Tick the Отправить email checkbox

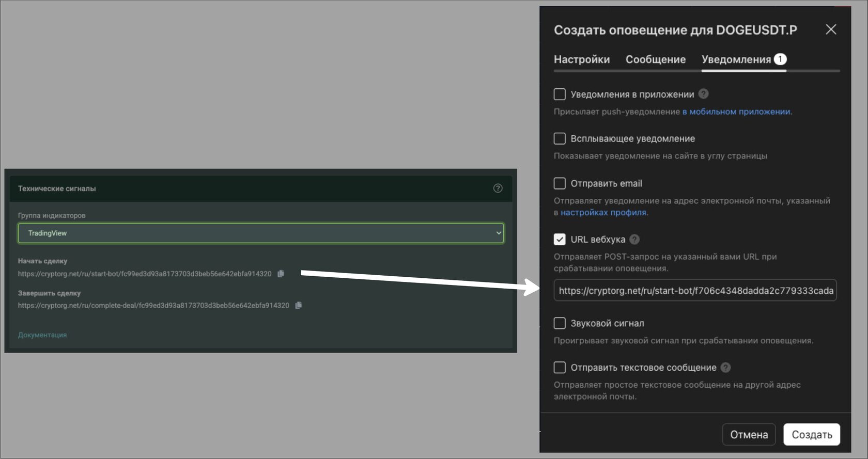(560, 183)
